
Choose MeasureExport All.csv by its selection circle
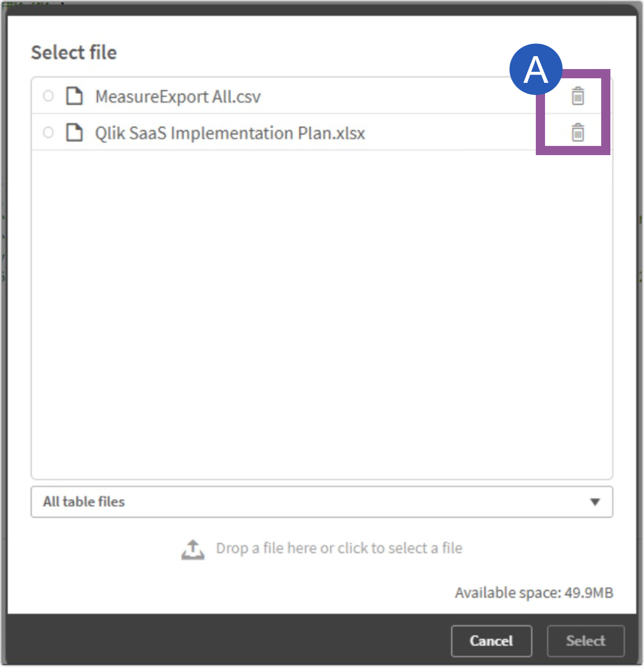pos(47,97)
